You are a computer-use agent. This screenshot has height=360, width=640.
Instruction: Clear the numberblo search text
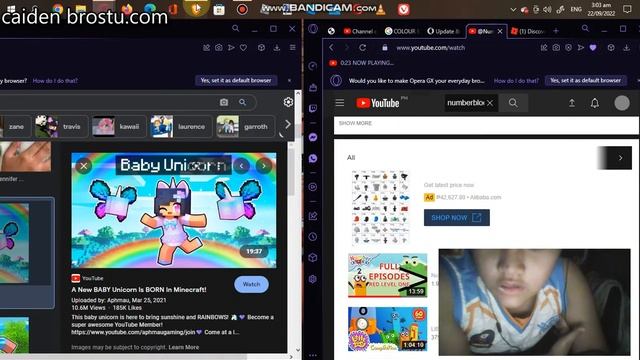[x=490, y=103]
